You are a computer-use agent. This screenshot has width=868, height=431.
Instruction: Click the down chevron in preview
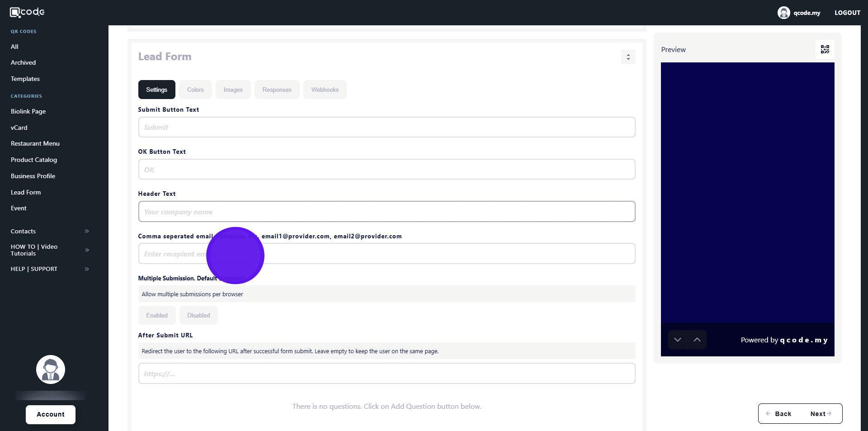coord(677,340)
